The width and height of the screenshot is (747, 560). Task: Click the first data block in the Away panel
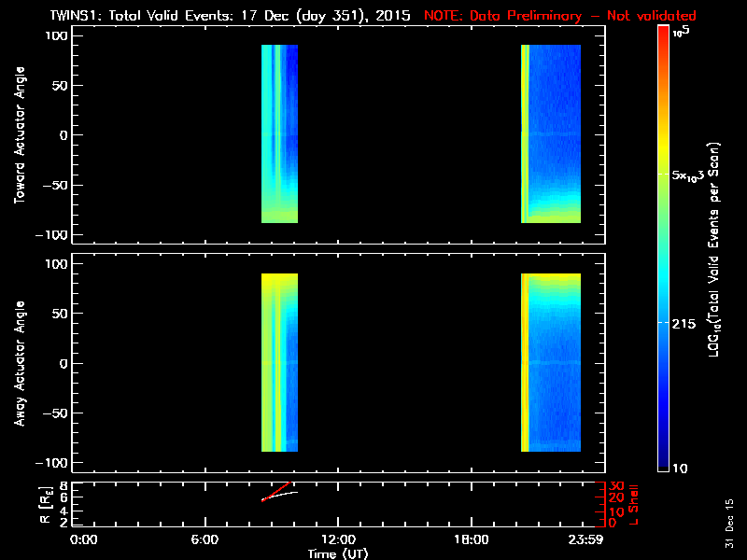(279, 362)
